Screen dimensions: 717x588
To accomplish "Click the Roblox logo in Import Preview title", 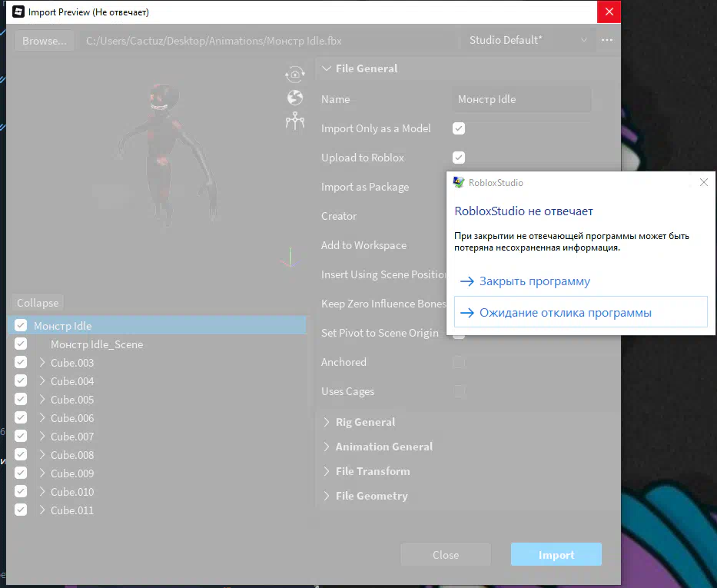I will tap(18, 12).
